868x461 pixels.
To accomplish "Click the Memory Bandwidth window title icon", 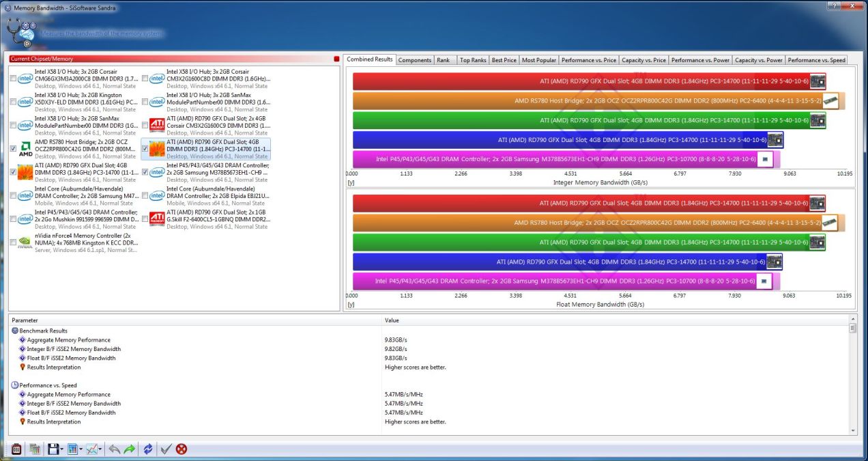I will click(x=8, y=8).
